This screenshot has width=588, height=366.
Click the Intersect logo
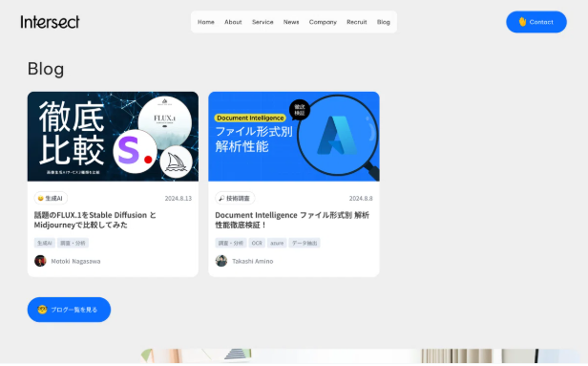50,22
